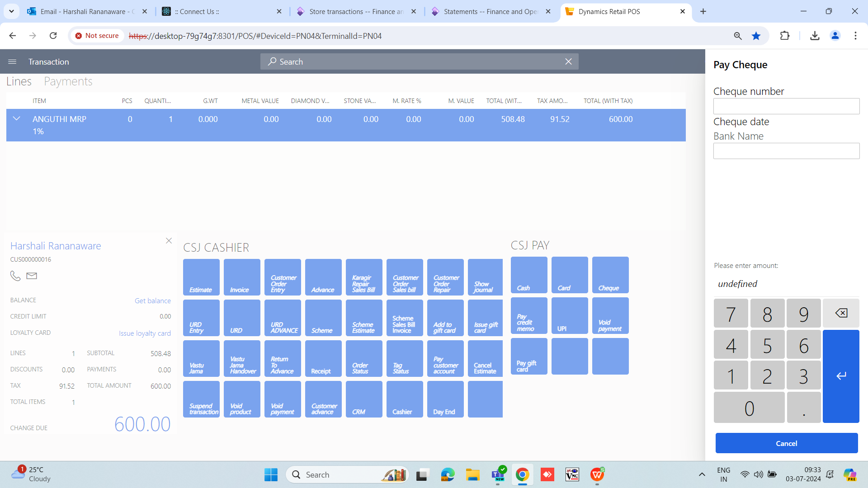Switch to the Payments tab
The height and width of the screenshot is (488, 868).
(68, 81)
